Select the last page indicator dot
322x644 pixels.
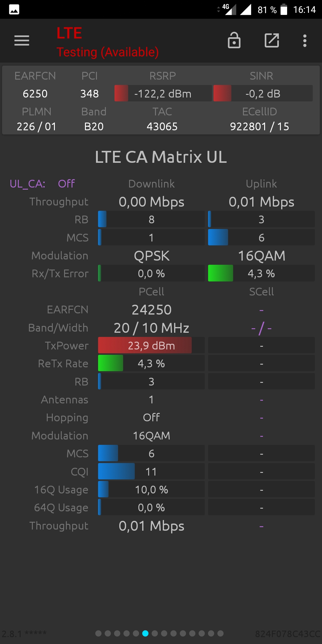coord(220,633)
